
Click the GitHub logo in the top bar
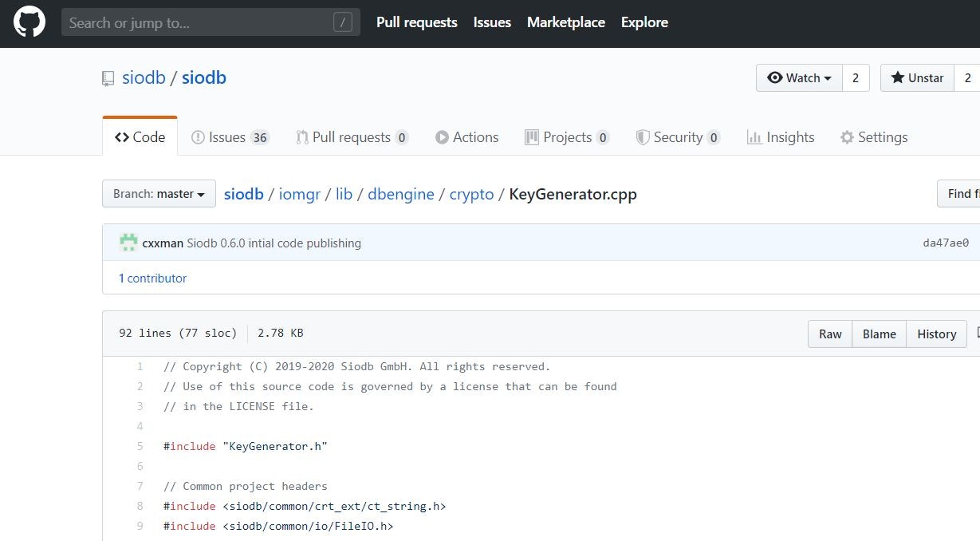click(x=30, y=22)
